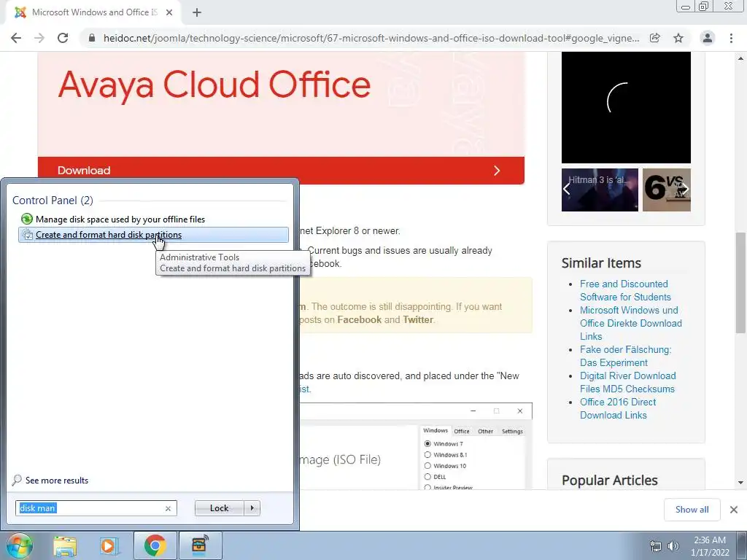This screenshot has width=747, height=560.
Task: Close the Microsoft Windows and Office tab
Action: 169,12
